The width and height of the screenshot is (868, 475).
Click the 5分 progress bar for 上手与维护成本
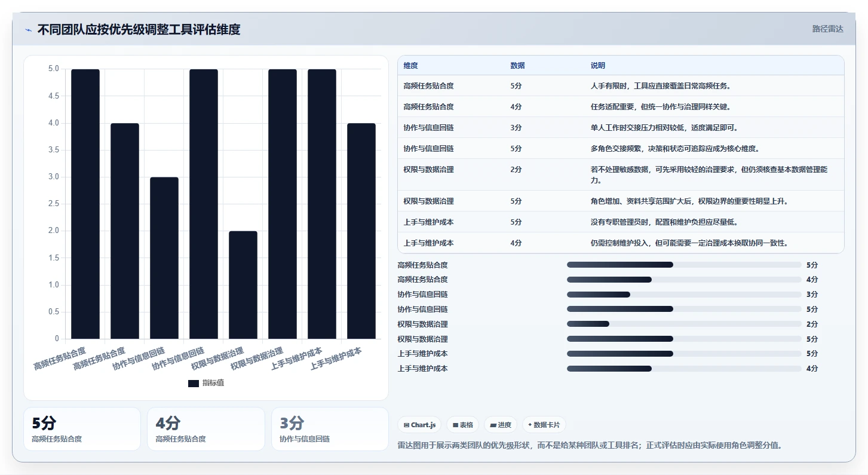click(684, 354)
